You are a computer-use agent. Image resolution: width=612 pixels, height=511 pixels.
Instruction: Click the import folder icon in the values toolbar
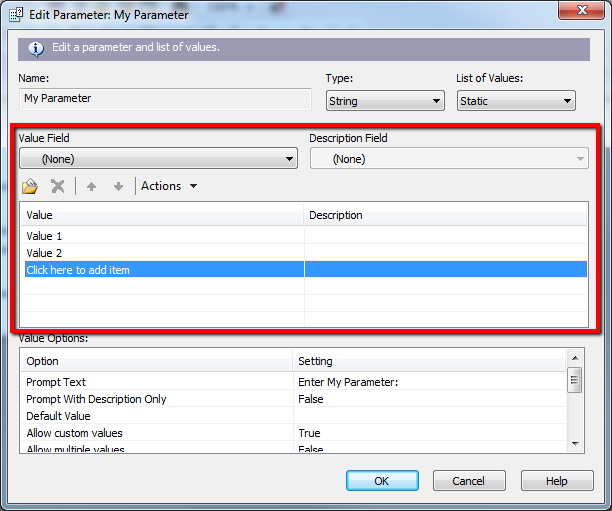pos(30,186)
